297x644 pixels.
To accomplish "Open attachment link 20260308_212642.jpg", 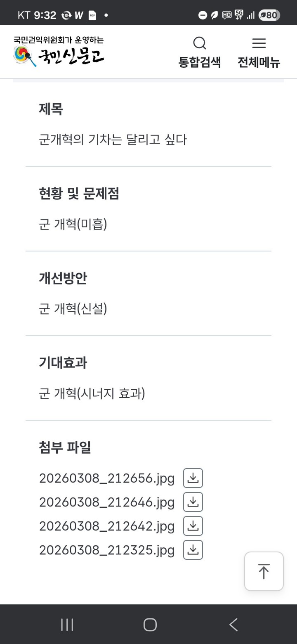I will (x=107, y=526).
